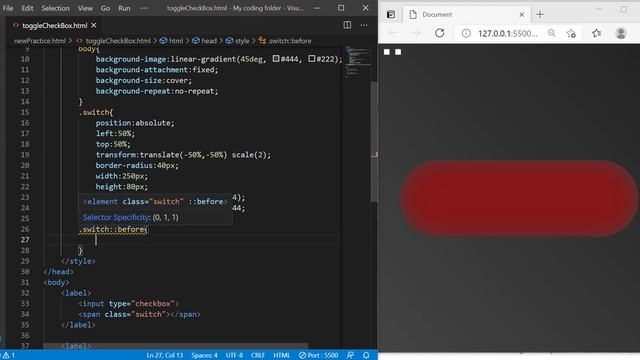
Task: Click the large red switch pill
Action: [520, 198]
